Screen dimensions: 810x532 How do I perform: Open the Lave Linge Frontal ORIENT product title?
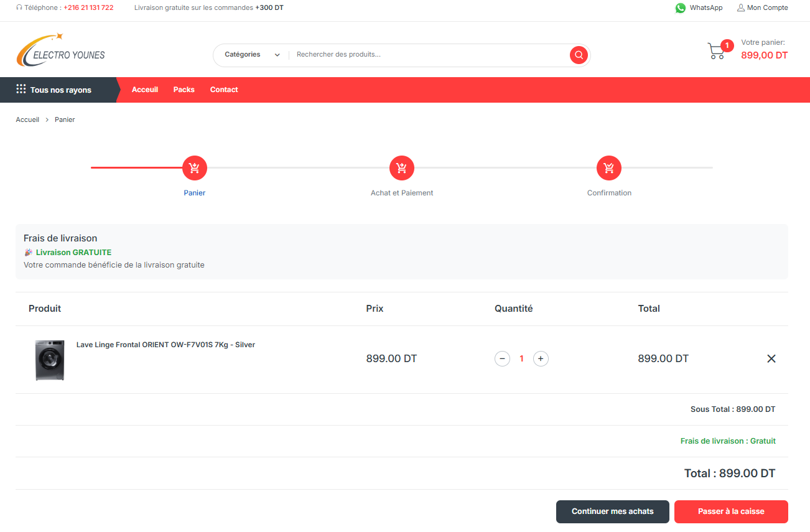(165, 345)
